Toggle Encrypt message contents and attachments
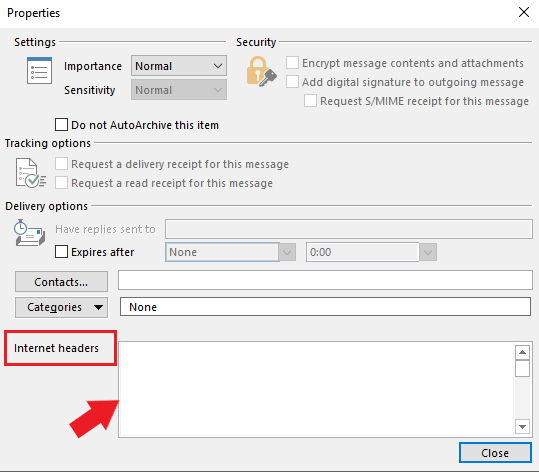The image size is (539, 472). 292,63
